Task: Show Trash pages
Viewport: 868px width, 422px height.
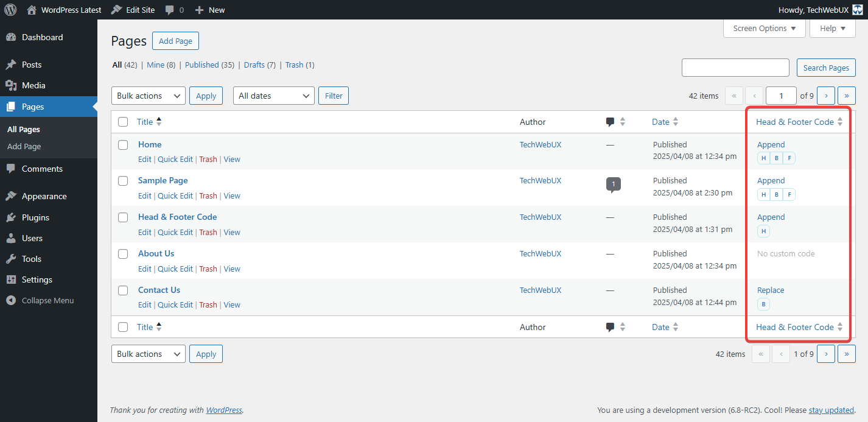Action: point(294,65)
